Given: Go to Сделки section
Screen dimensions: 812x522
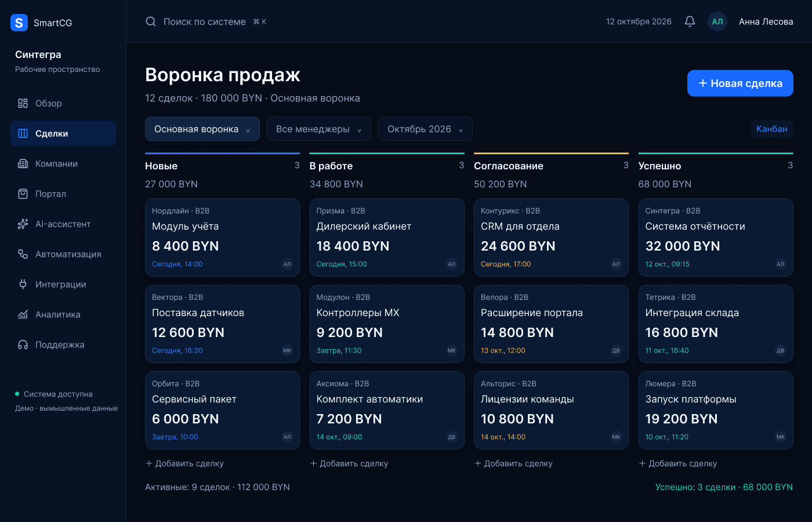Looking at the screenshot, I should tap(63, 133).
